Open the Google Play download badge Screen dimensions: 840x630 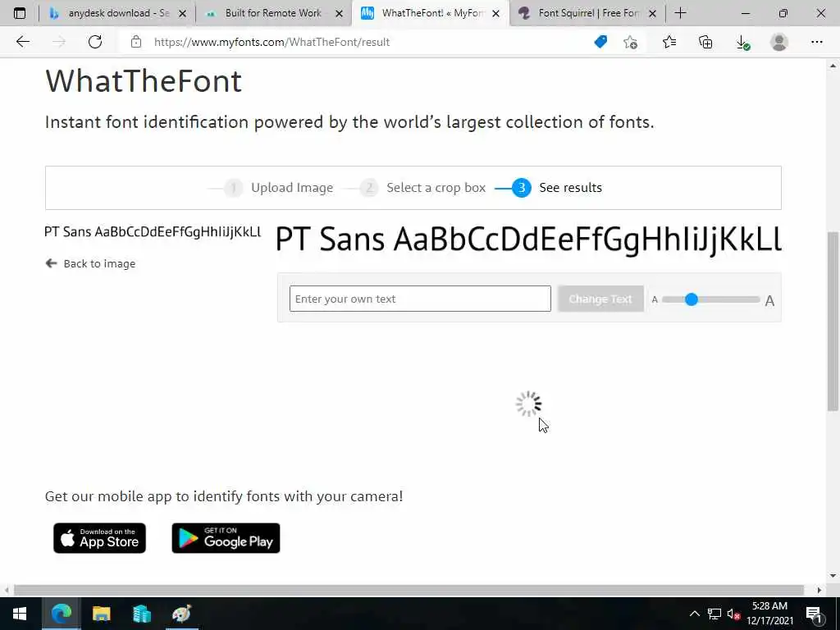[226, 538]
